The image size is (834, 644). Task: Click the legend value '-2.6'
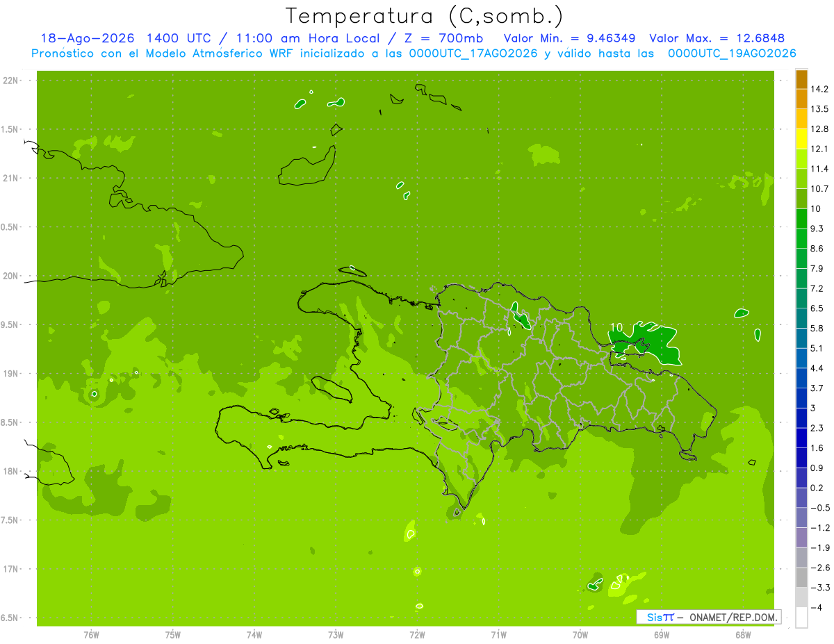coord(820,568)
